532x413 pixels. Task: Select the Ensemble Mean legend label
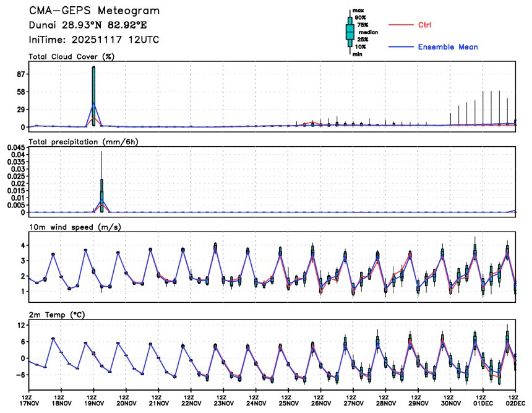pyautogui.click(x=448, y=47)
